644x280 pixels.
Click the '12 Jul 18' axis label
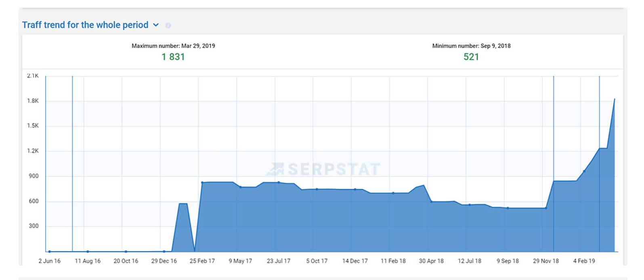[470, 261]
